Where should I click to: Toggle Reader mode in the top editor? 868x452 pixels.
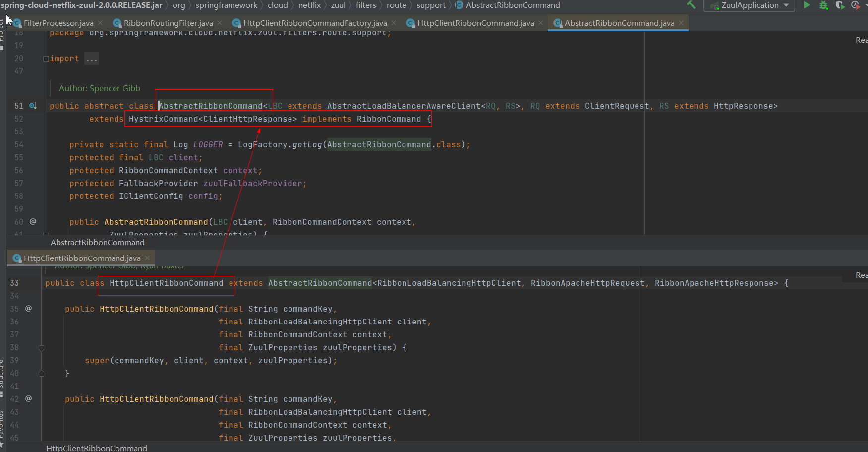(862, 40)
